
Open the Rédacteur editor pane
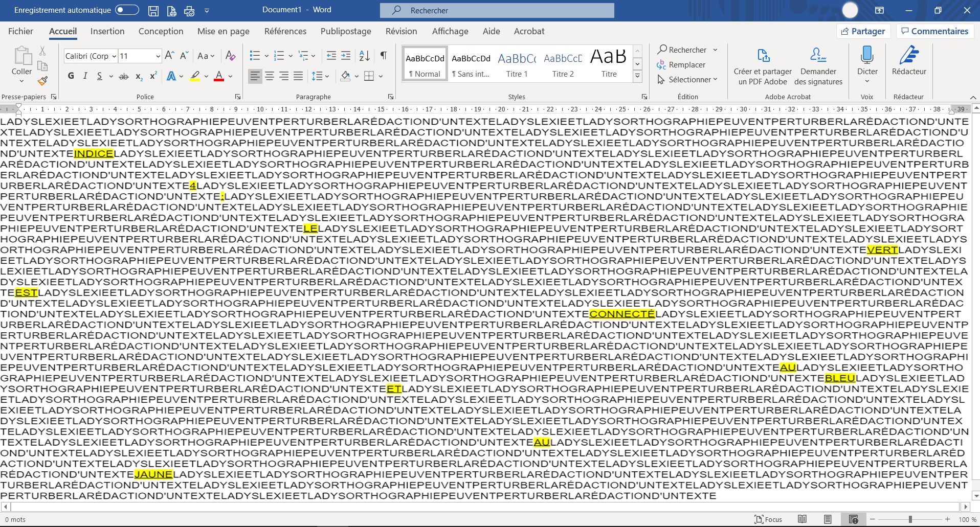(x=909, y=60)
